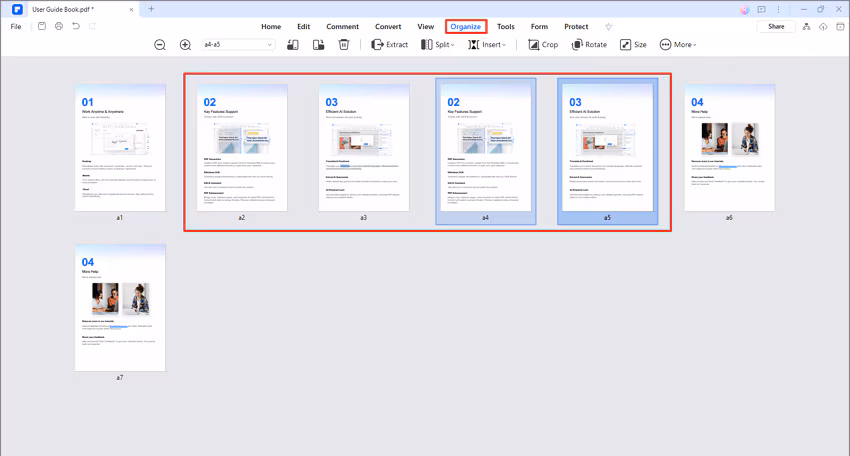Viewport: 850px width, 456px height.
Task: Click the More circle-dots icon
Action: pos(665,45)
